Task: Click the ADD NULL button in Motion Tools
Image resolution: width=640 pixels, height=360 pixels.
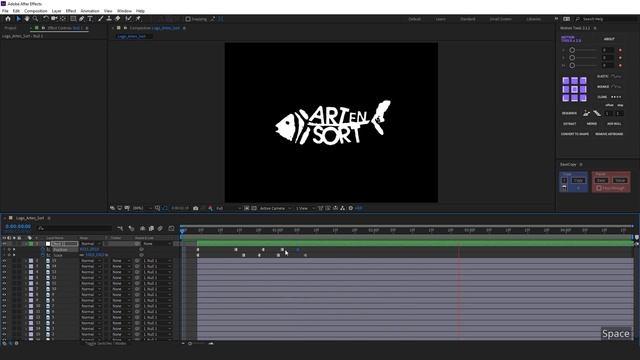Action: coord(614,124)
